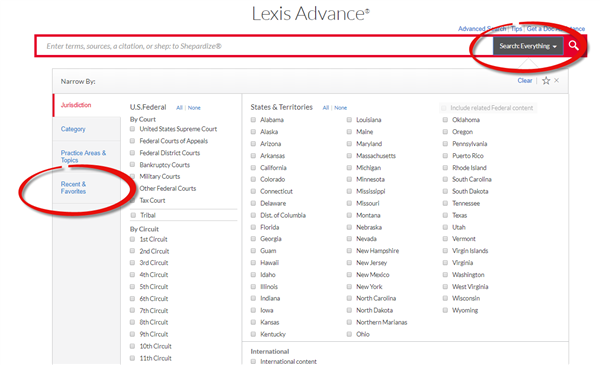Image resolution: width=600 pixels, height=365 pixels.
Task: Tick the Texas checkbox
Action: [445, 215]
